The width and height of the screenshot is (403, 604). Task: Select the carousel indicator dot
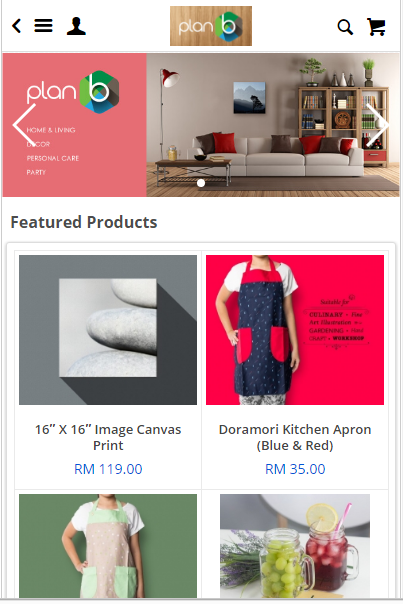[x=201, y=183]
